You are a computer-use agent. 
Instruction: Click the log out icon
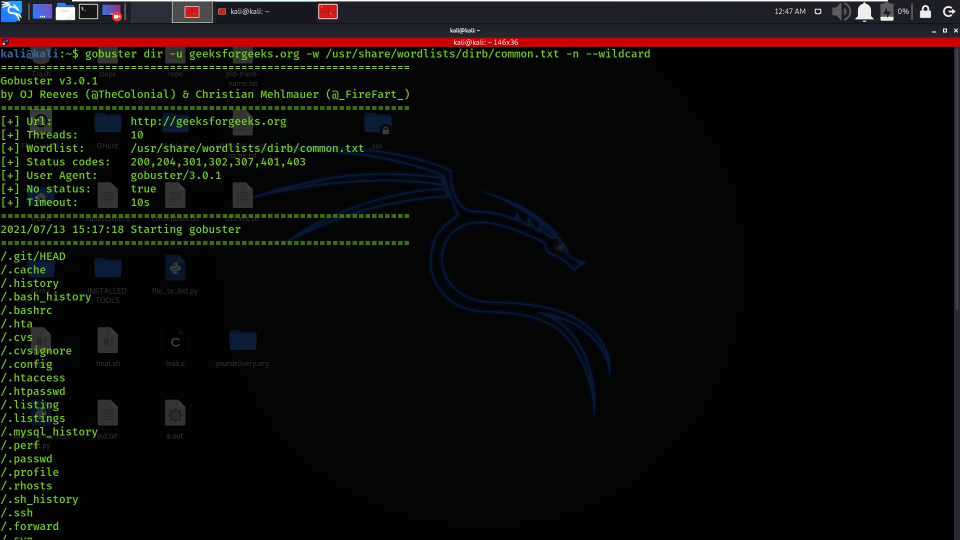[x=948, y=12]
